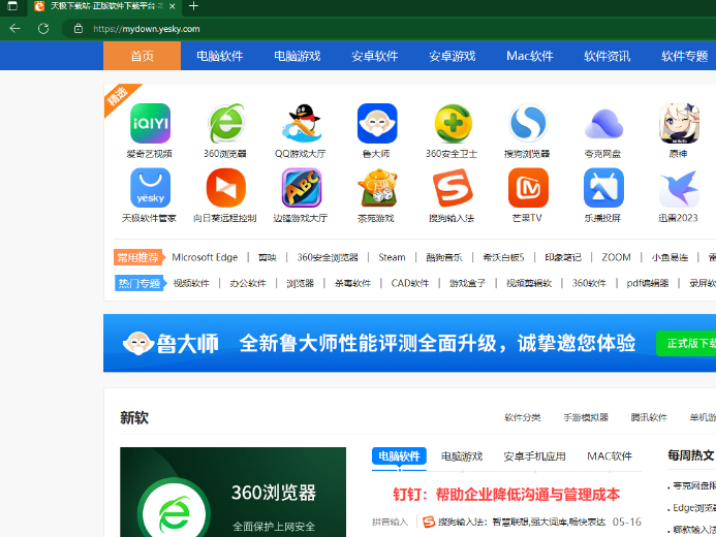Viewport: 716px width, 537px height.
Task: Click the 腾讯软件 link
Action: pyautogui.click(x=648, y=417)
